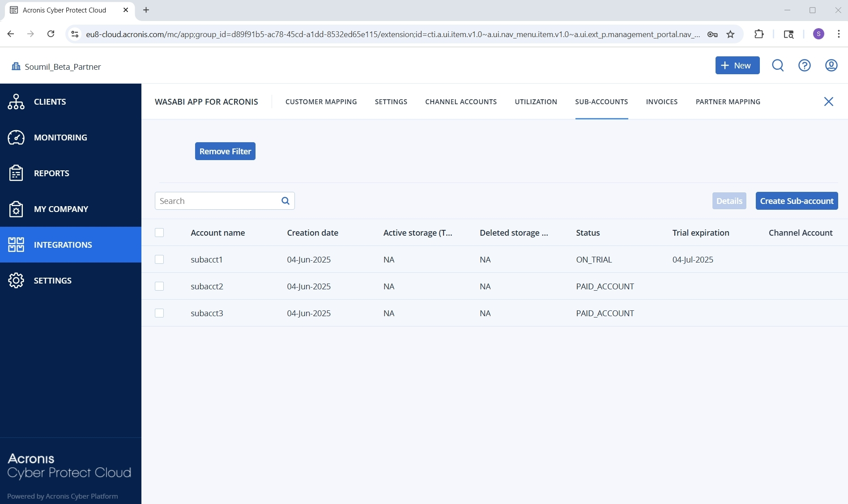Check the subacct1 row checkbox

pyautogui.click(x=159, y=259)
